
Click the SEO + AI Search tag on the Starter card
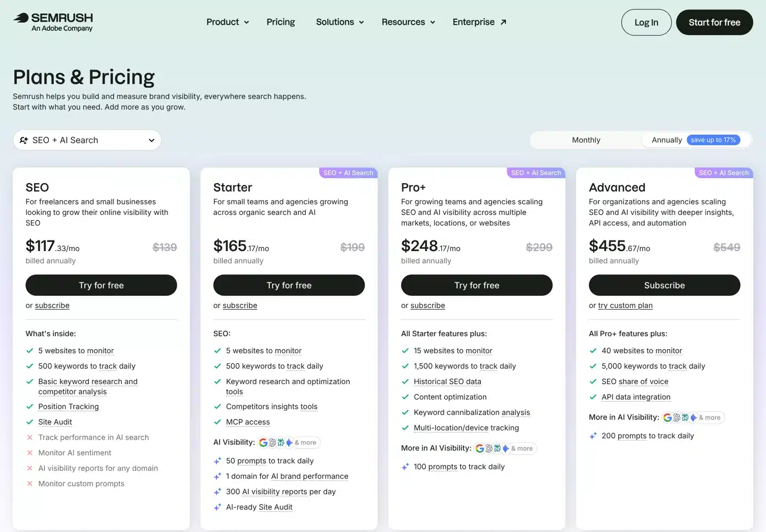[x=348, y=173]
